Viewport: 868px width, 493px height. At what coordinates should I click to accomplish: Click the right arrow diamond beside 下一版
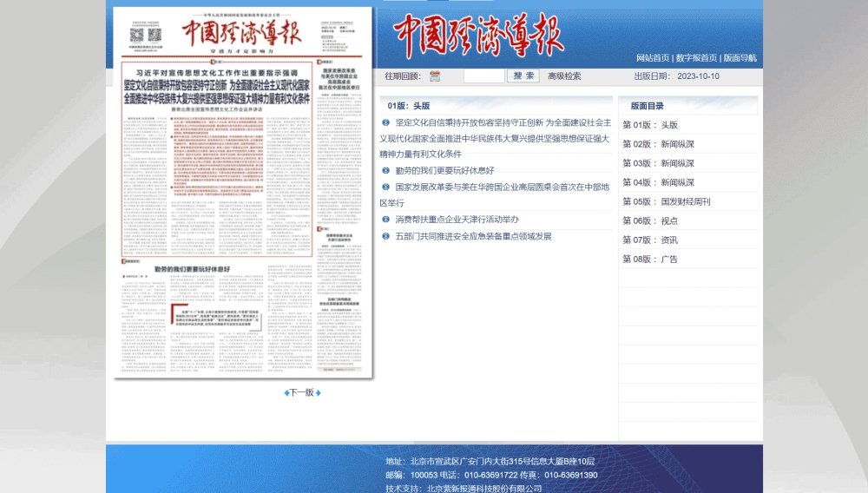coord(318,393)
